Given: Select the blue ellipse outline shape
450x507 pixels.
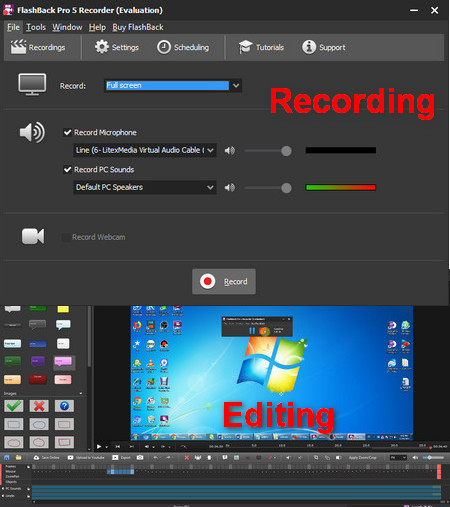Looking at the screenshot, I should pyautogui.click(x=39, y=424).
